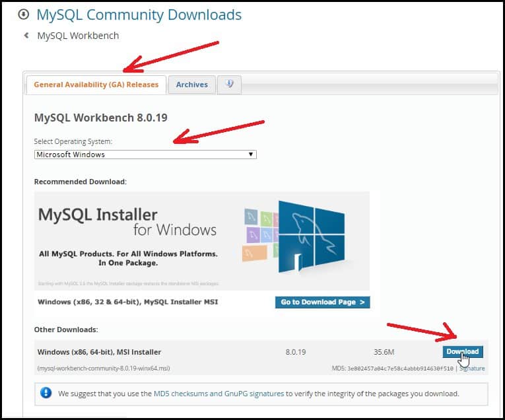Screen dimensions: 505x420
Task: Click the blue exclamation info icon
Action: (x=46, y=393)
